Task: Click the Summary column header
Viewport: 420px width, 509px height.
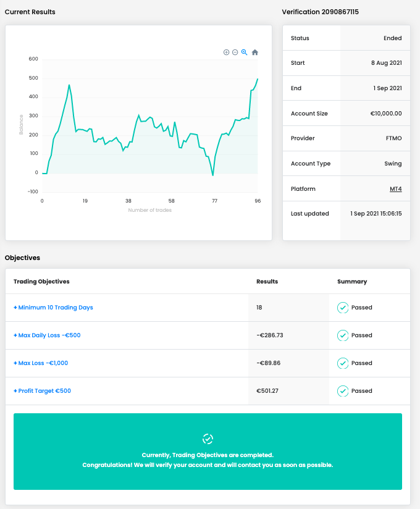Action: point(352,282)
